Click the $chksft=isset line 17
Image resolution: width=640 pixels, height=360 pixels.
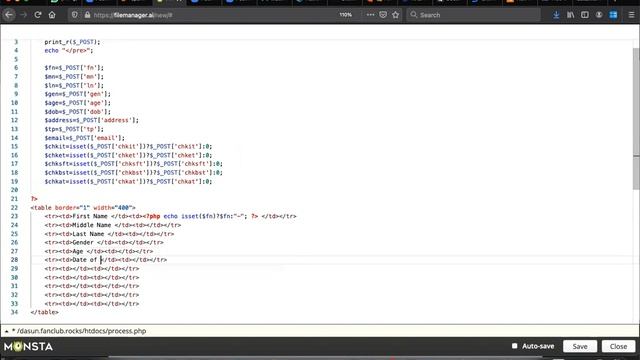(x=134, y=164)
